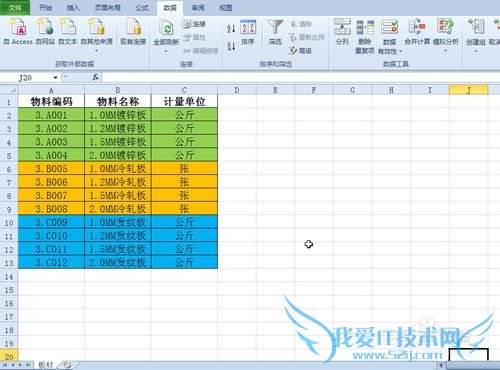Select cell 2.0MM发纹板
The height and width of the screenshot is (370, 500).
click(x=118, y=263)
